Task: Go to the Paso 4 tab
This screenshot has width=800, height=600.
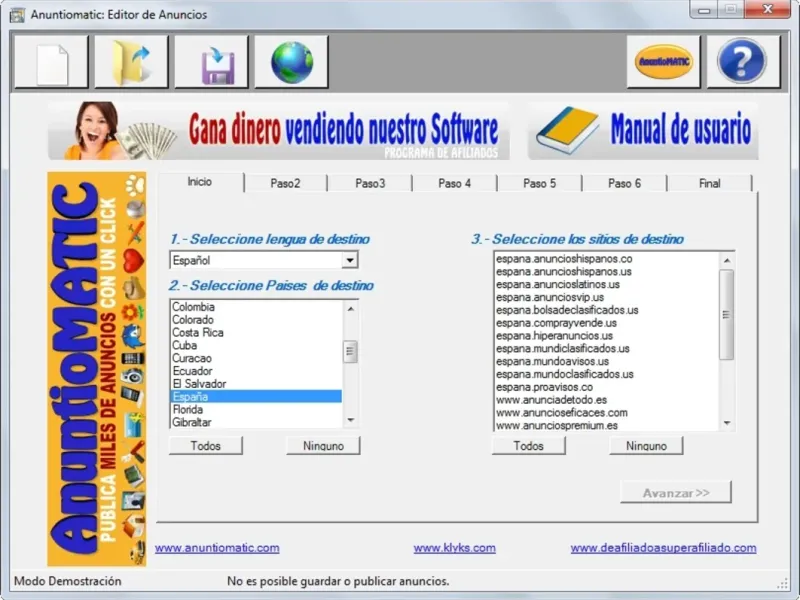Action: click(x=455, y=183)
